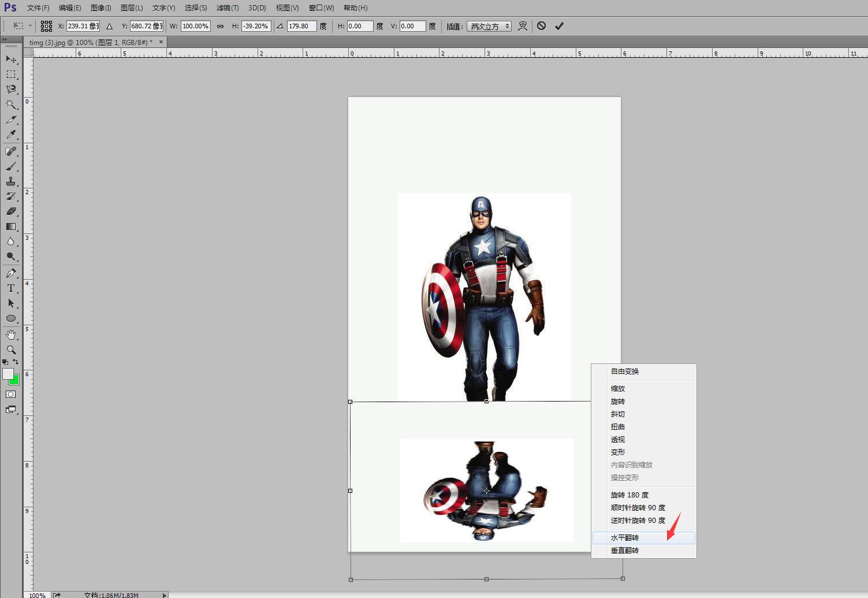This screenshot has width=868, height=598.
Task: Choose 透视 from context menu
Action: 644,440
